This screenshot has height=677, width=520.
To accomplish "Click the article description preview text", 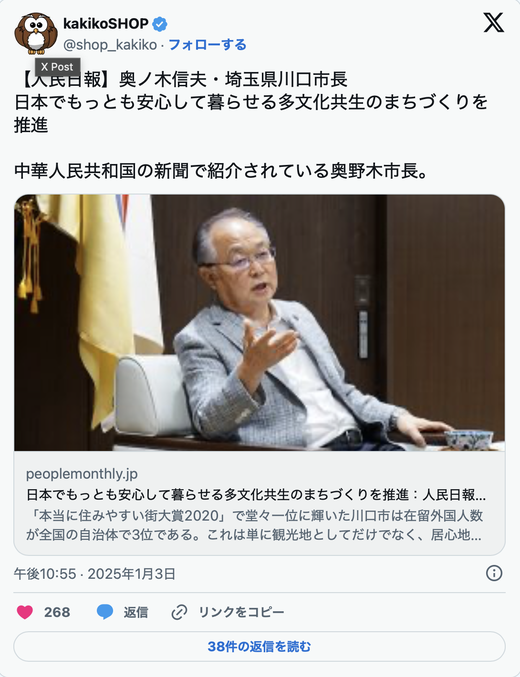I will [x=254, y=525].
